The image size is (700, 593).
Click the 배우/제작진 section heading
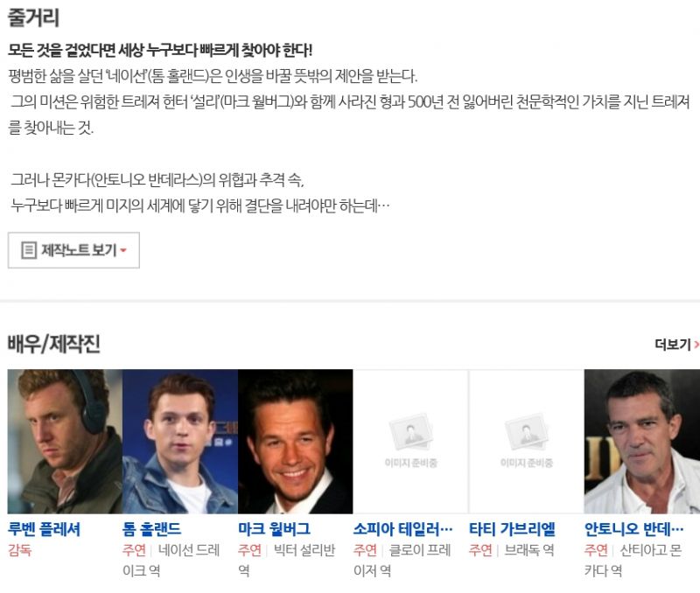click(x=53, y=344)
